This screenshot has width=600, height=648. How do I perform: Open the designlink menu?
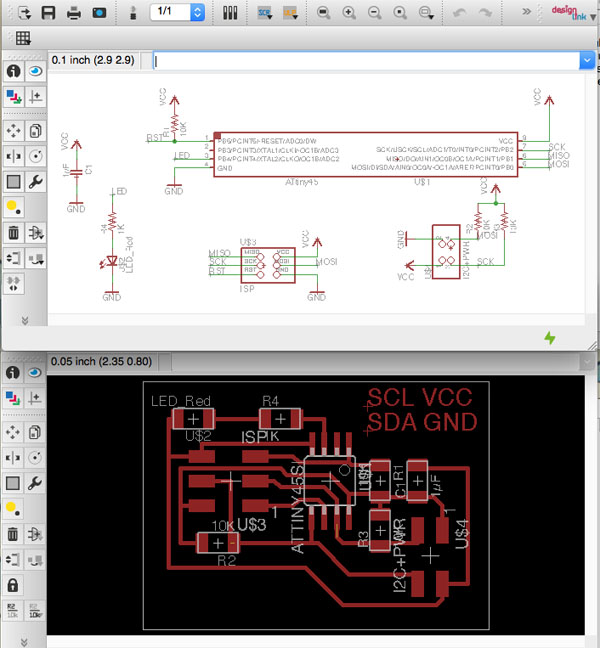coord(574,14)
